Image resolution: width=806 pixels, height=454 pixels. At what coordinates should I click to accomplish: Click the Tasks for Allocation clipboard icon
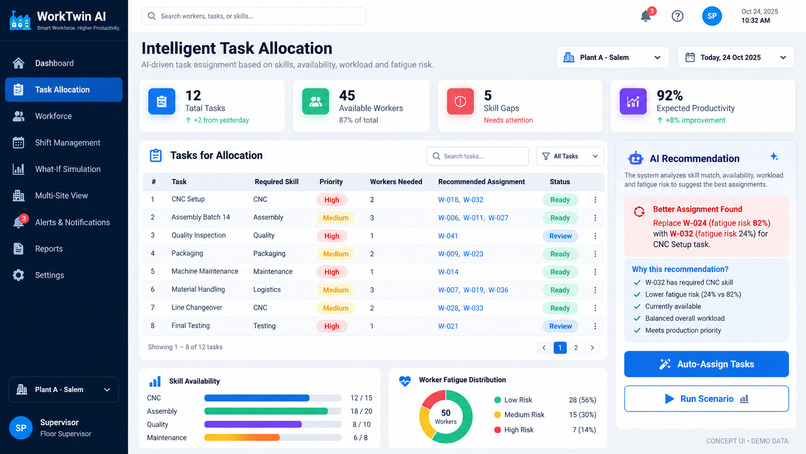click(155, 155)
